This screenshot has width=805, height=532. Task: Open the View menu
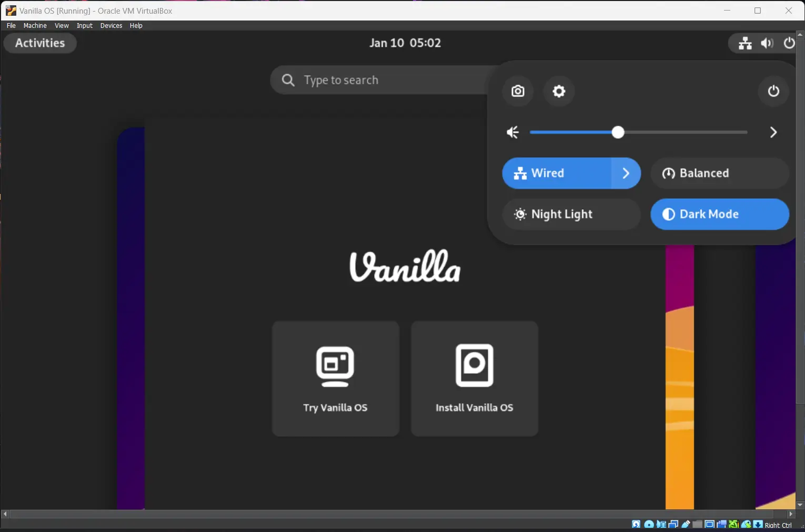pos(62,25)
